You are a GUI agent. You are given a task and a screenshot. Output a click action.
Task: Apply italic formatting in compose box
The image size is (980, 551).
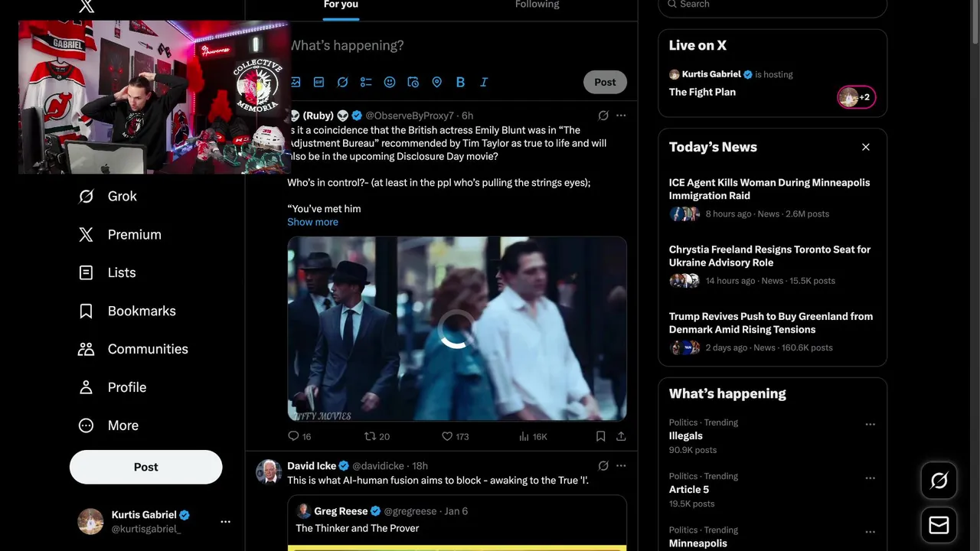484,82
